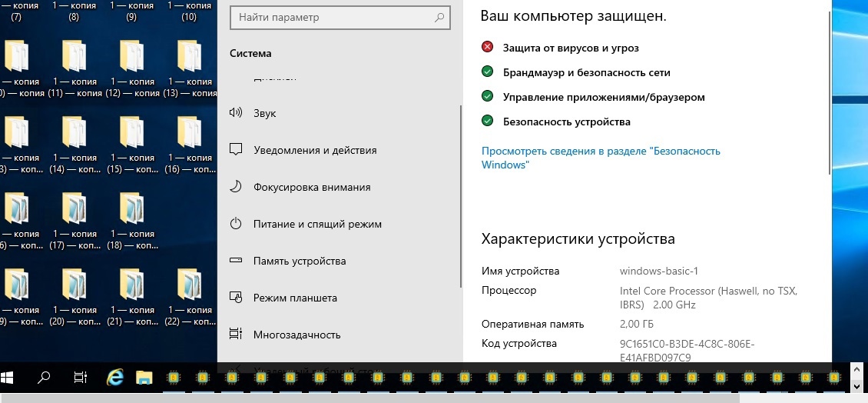Click the settings sidebar vertical scrollbar
868x403 pixels.
[x=461, y=192]
